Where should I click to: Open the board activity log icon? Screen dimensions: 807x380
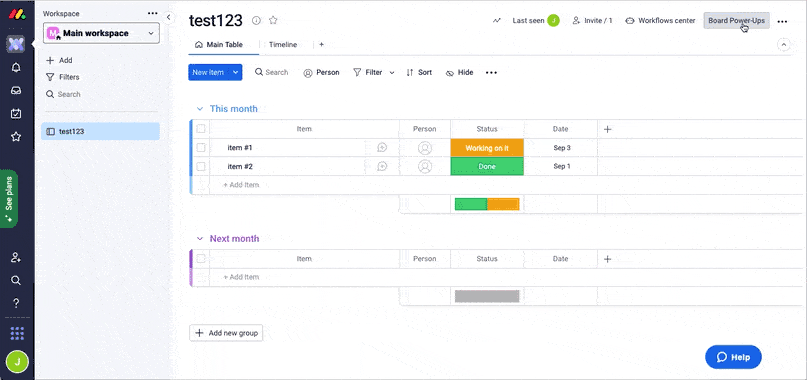pyautogui.click(x=497, y=21)
